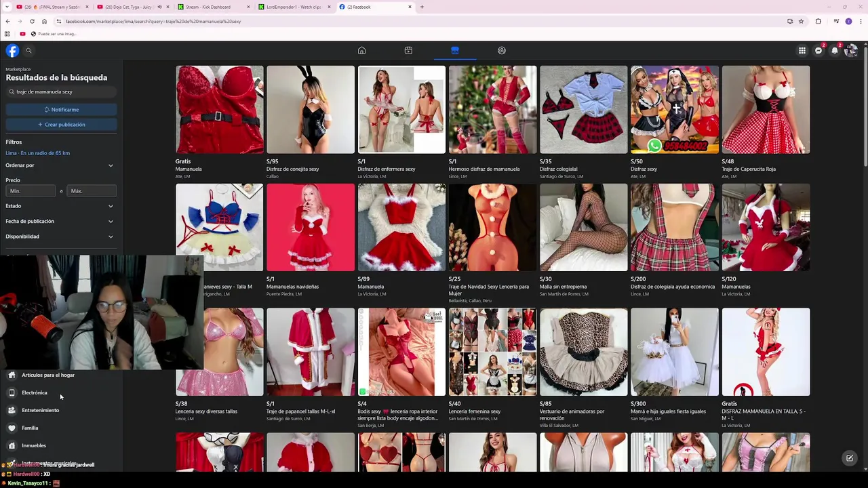The image size is (868, 488).
Task: Switch to the Stream - Kick Dashboard tab
Action: pyautogui.click(x=214, y=7)
